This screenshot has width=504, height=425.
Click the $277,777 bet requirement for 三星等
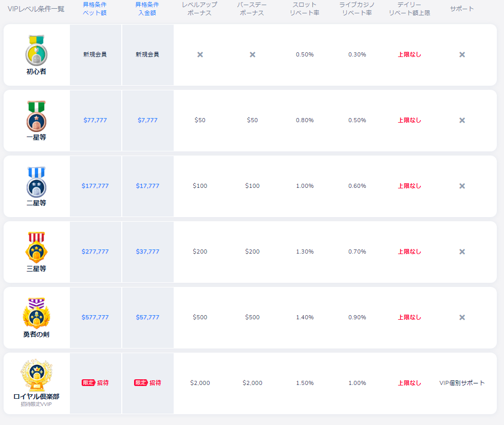click(x=95, y=252)
